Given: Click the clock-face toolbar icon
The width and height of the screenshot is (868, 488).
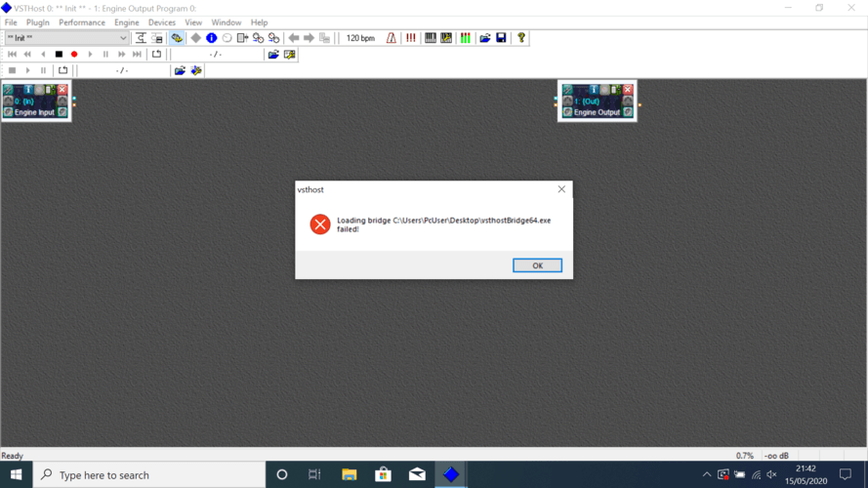Looking at the screenshot, I should 227,38.
